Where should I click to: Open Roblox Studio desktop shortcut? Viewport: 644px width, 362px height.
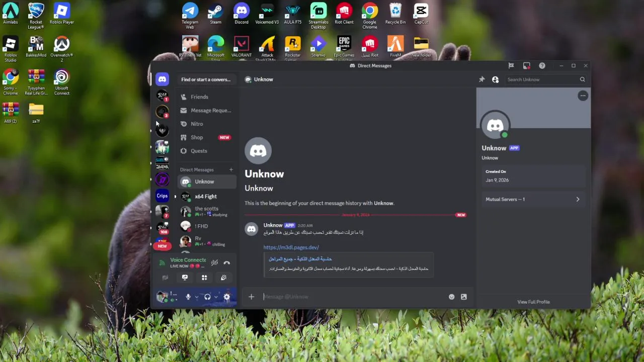(11, 49)
